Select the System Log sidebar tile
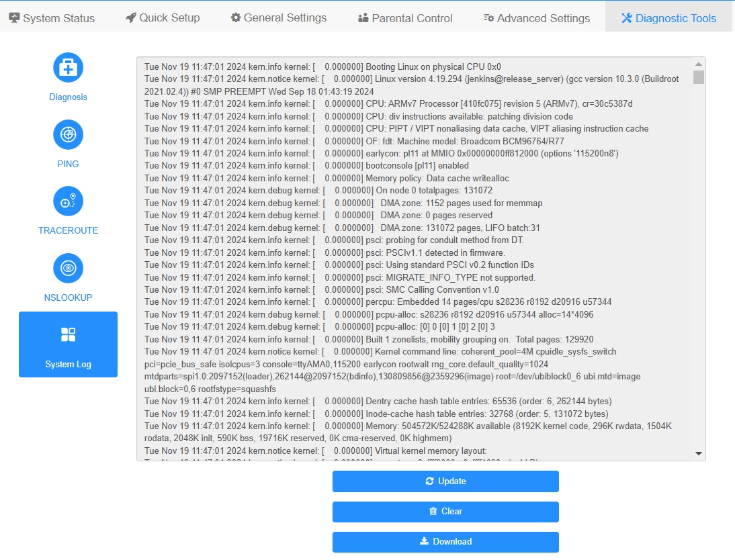 pyautogui.click(x=68, y=344)
